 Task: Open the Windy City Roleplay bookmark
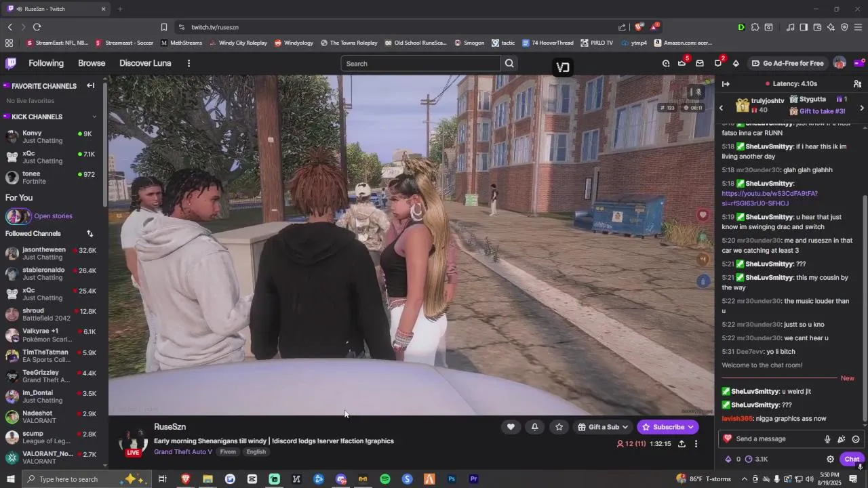coord(238,43)
